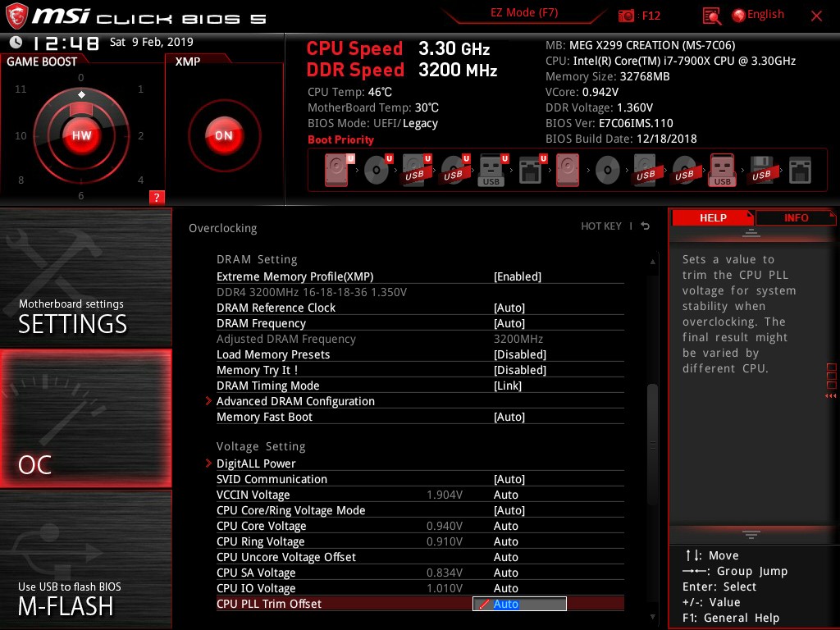Click the CPU PLL Trim Offset value field

[519, 604]
